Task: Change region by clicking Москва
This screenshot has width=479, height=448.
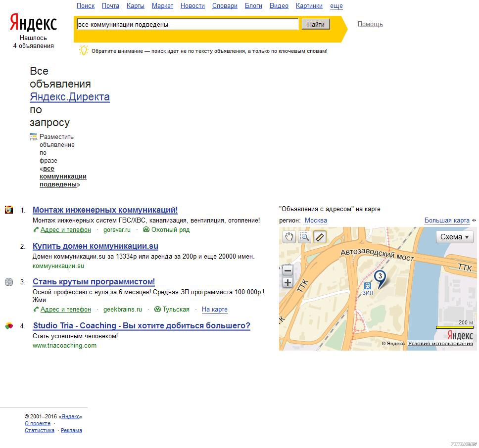Action: click(316, 221)
